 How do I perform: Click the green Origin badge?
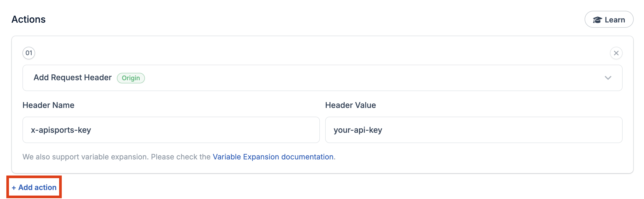(131, 78)
